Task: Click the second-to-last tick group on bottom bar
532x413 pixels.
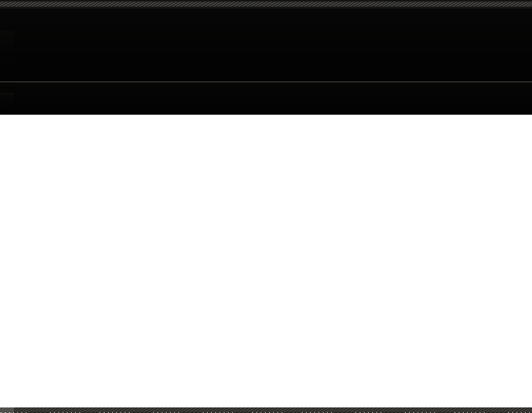Action: pyautogui.click(x=470, y=412)
